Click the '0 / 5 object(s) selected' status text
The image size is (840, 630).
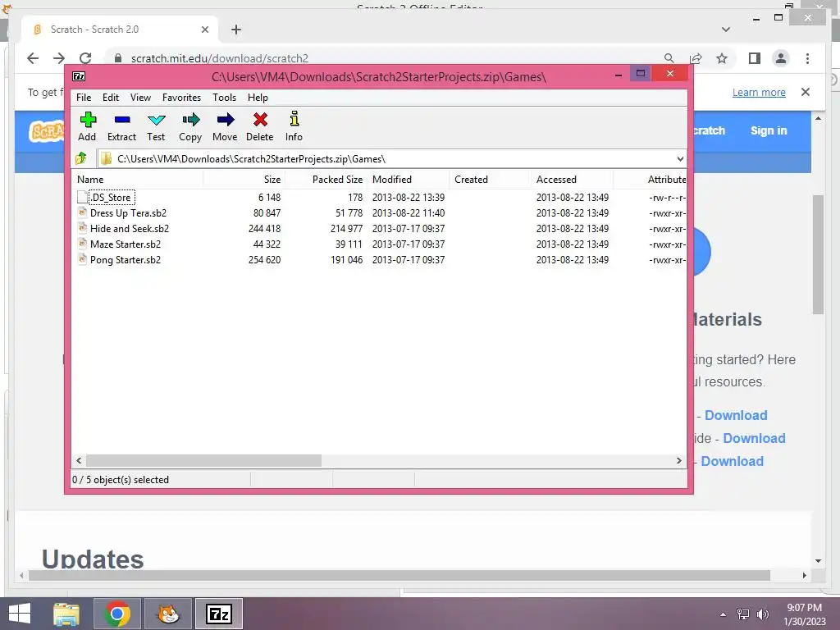(x=121, y=480)
